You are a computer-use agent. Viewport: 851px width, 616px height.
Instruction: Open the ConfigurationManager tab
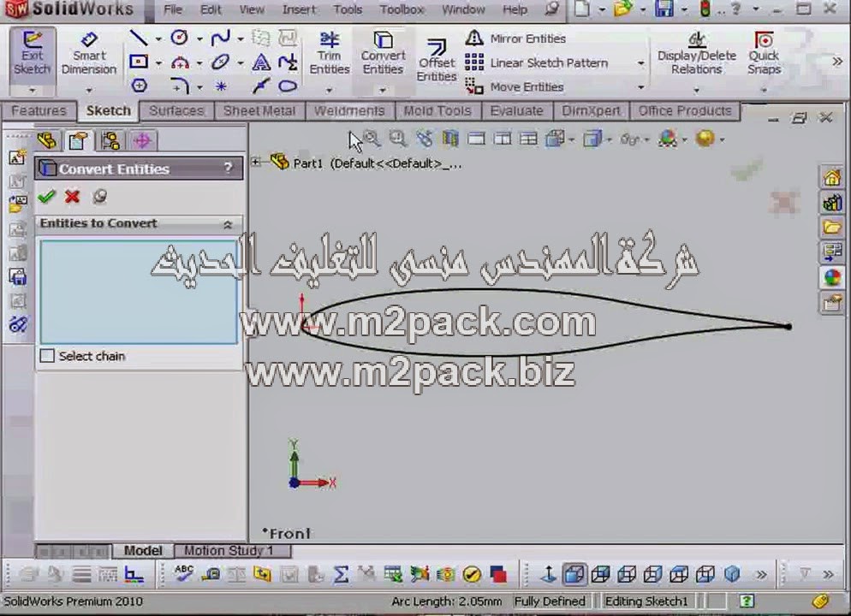[x=110, y=141]
